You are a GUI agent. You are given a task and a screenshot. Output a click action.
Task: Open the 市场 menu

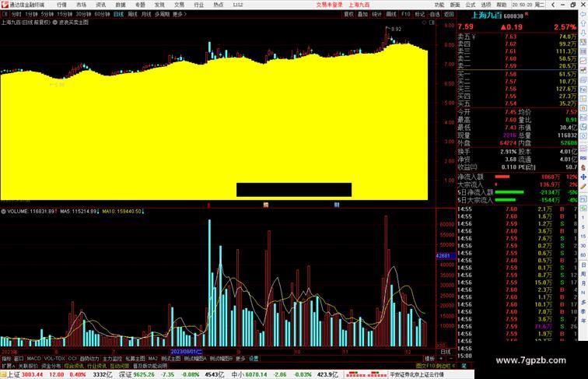tap(81, 5)
